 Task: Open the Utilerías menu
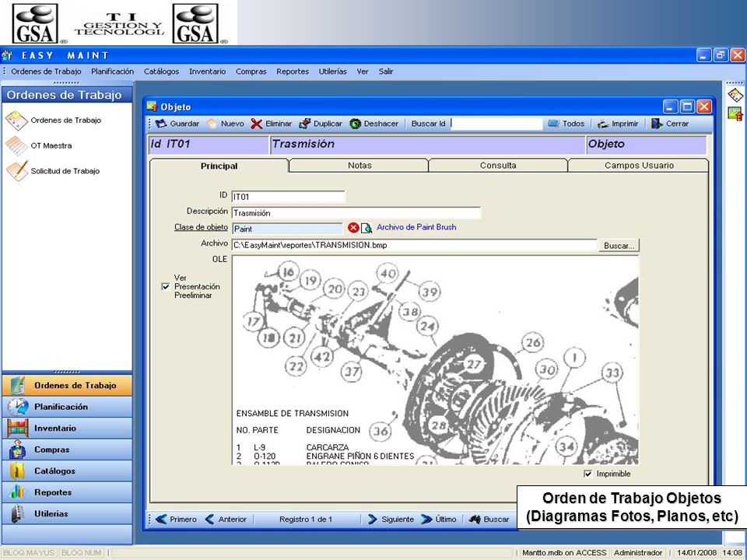click(332, 72)
